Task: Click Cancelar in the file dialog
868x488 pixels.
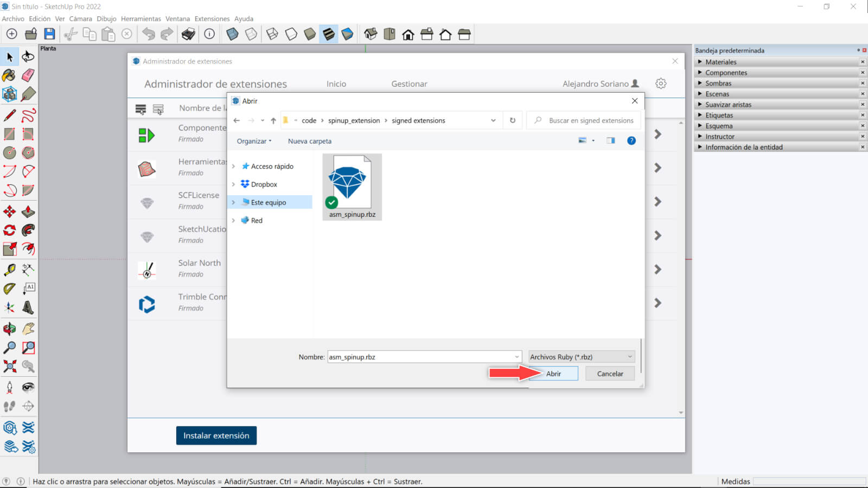Action: click(x=610, y=374)
